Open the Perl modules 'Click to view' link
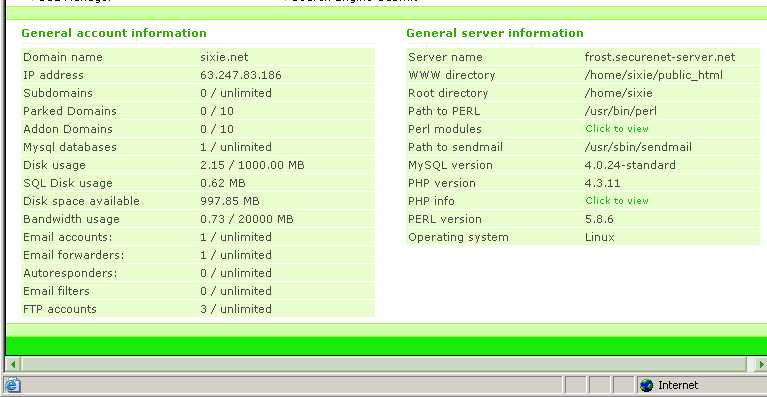The width and height of the screenshot is (767, 397). [616, 129]
